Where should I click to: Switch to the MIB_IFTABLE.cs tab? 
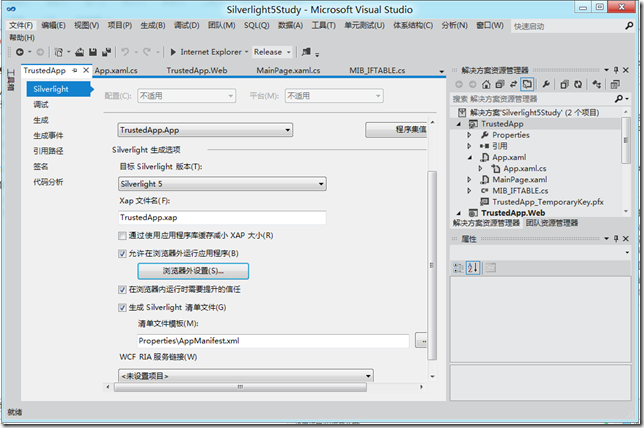(377, 71)
